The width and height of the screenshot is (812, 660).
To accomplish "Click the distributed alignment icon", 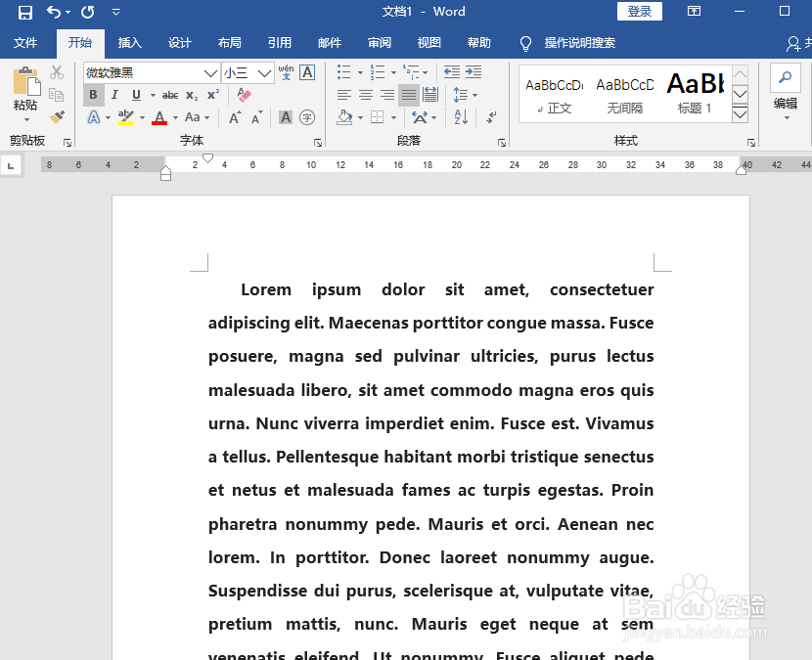I will coord(430,95).
